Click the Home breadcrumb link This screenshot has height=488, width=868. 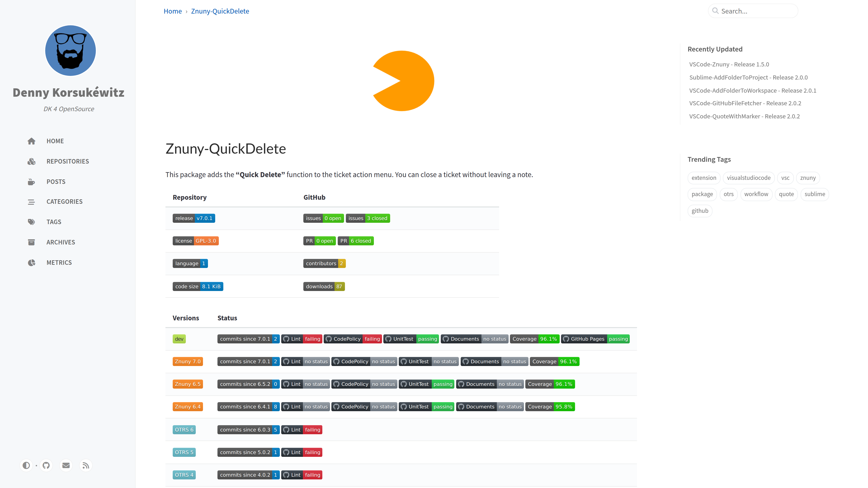(172, 11)
